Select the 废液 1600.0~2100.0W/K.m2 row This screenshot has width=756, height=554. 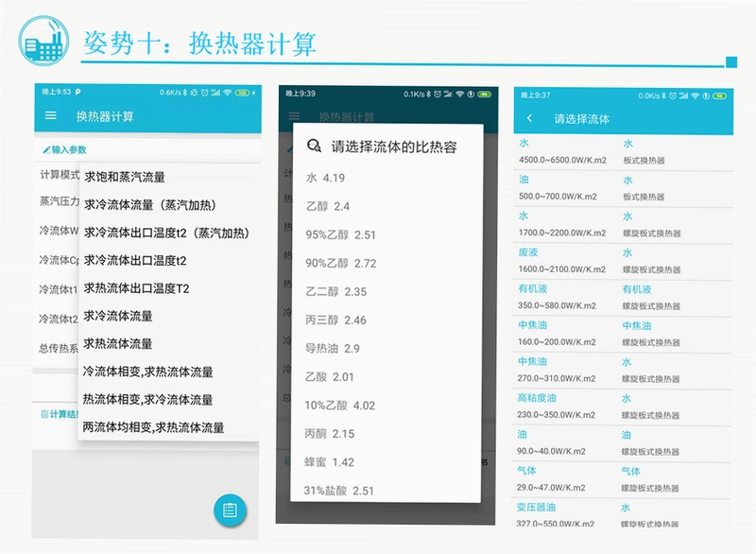[624, 262]
